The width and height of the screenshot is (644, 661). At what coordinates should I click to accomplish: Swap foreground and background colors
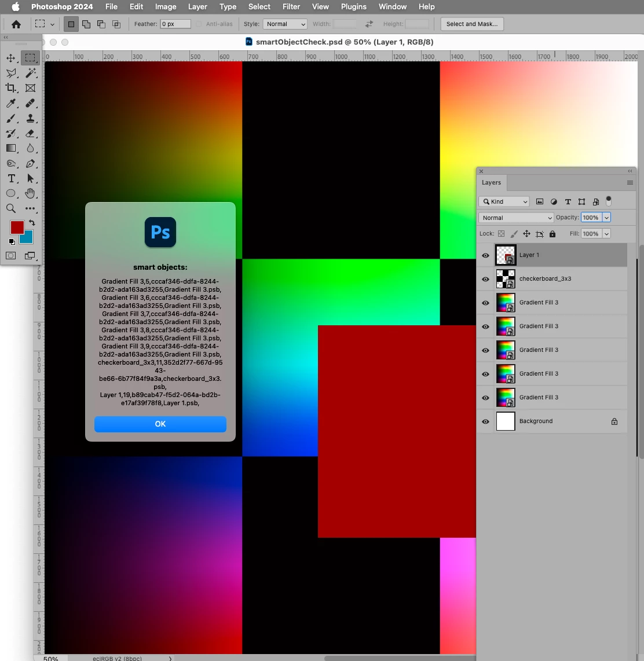coord(32,223)
